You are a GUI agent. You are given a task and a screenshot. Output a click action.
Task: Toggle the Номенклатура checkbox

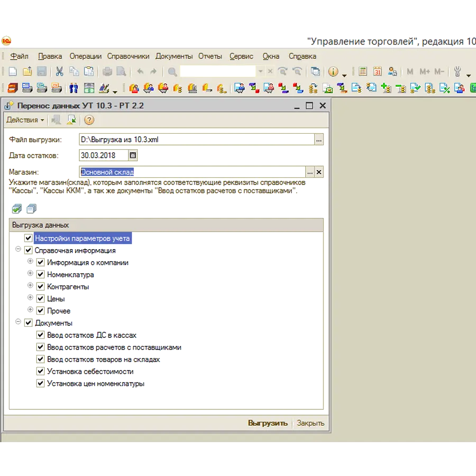click(40, 274)
